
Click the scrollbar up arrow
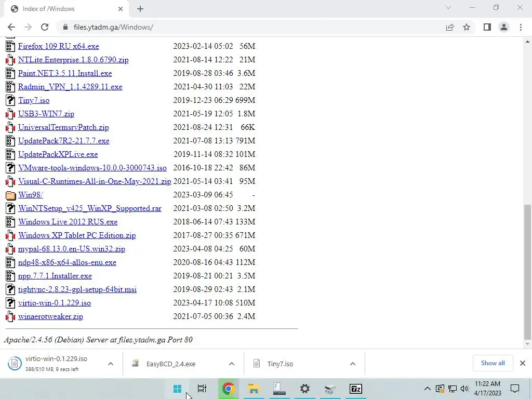tap(527, 42)
